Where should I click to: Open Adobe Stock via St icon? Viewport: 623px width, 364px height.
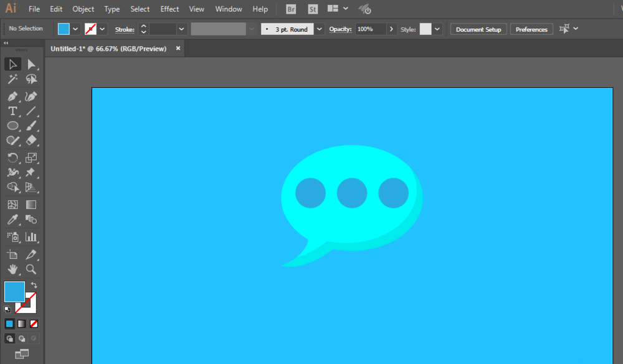[x=313, y=9]
